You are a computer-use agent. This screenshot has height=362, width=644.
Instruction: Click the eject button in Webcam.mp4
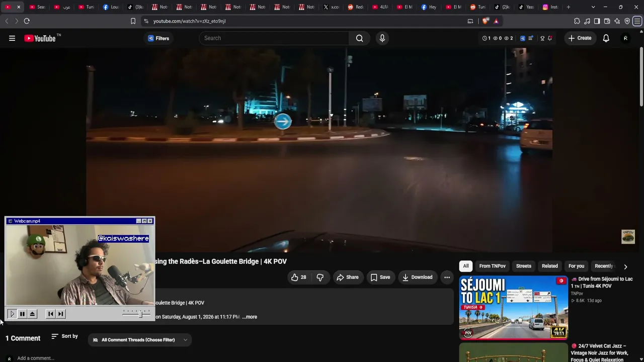pos(32,314)
